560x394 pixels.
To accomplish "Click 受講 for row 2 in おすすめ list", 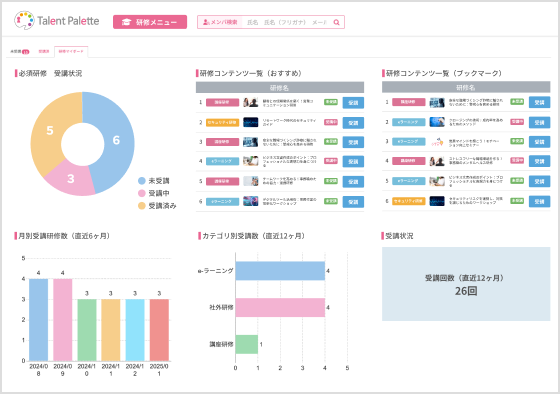I will pos(353,123).
